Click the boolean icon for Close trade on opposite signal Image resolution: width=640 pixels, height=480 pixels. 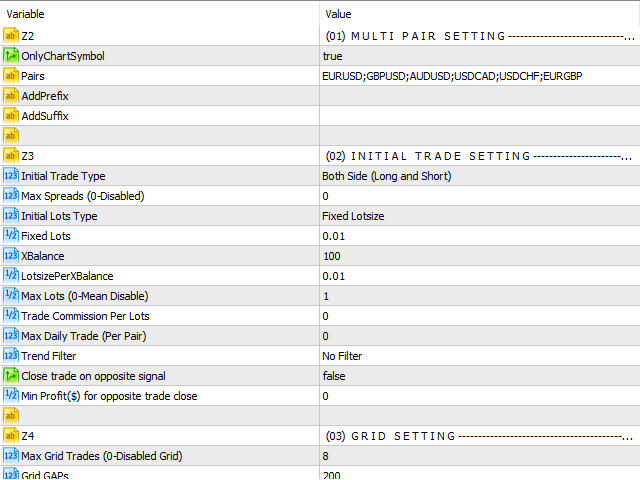11,376
